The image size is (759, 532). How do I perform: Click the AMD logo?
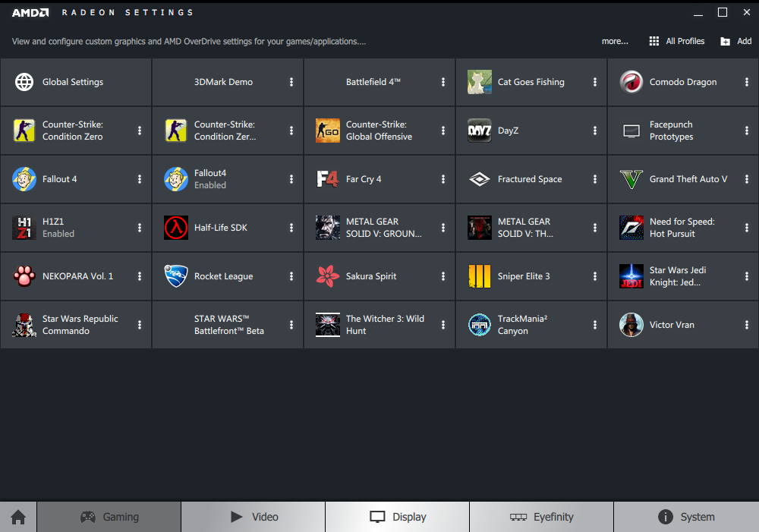[x=30, y=13]
